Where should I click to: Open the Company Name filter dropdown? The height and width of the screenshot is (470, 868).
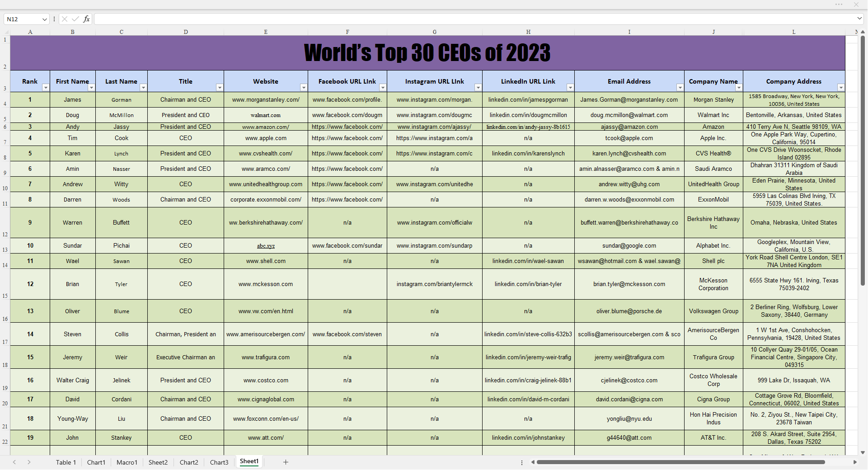739,88
